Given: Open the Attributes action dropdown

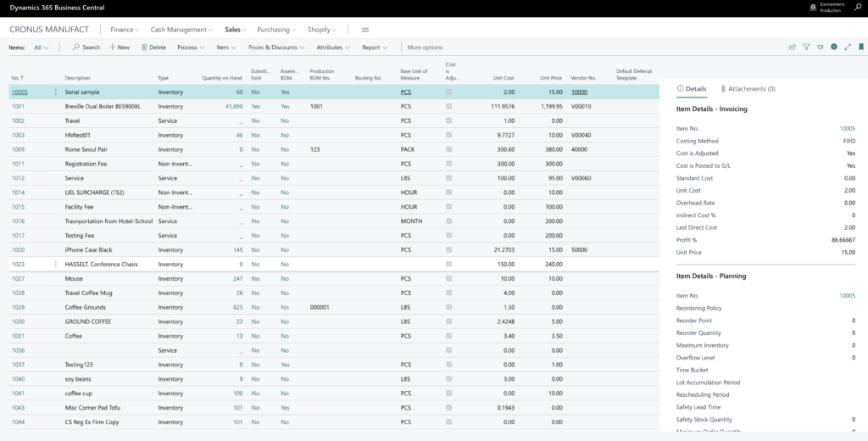Looking at the screenshot, I should [x=333, y=47].
